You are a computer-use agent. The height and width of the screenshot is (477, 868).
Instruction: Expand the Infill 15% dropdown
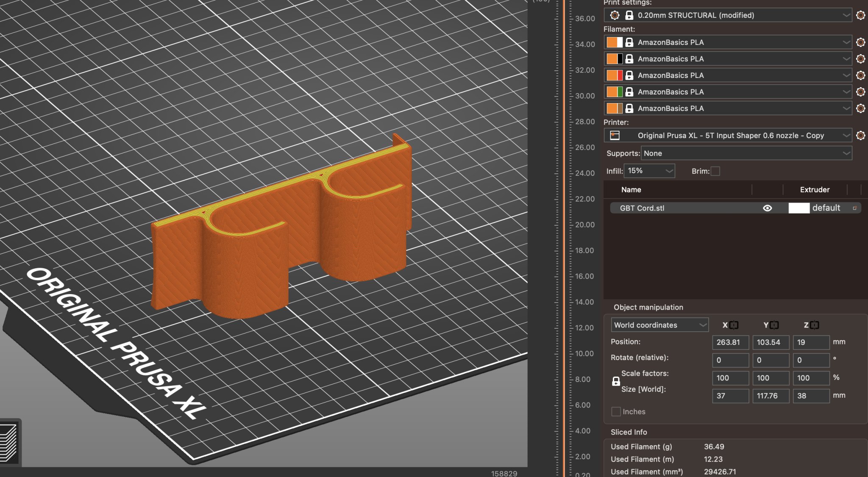pyautogui.click(x=649, y=171)
